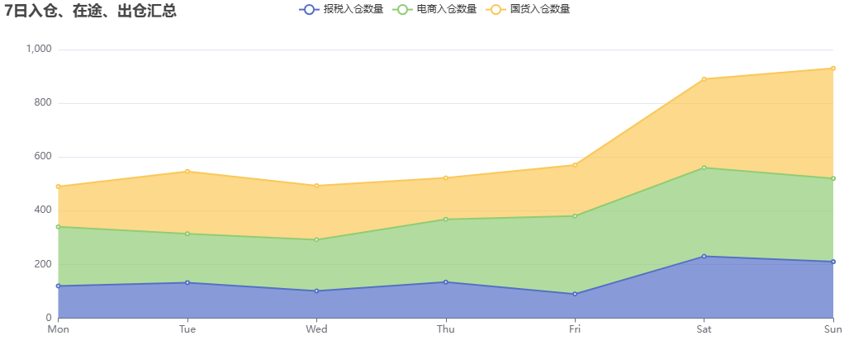
Task: Click the blue shaded area of the chart
Action: click(x=719, y=287)
